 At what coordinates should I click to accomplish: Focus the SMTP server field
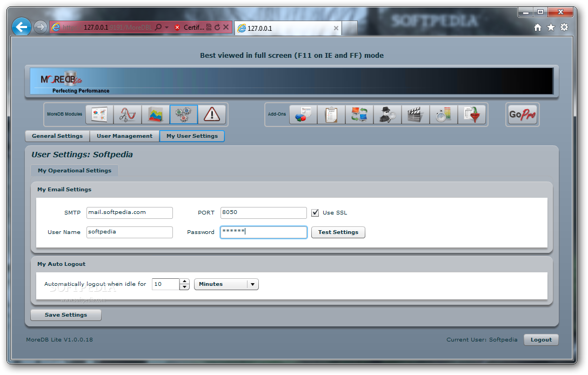pyautogui.click(x=129, y=212)
